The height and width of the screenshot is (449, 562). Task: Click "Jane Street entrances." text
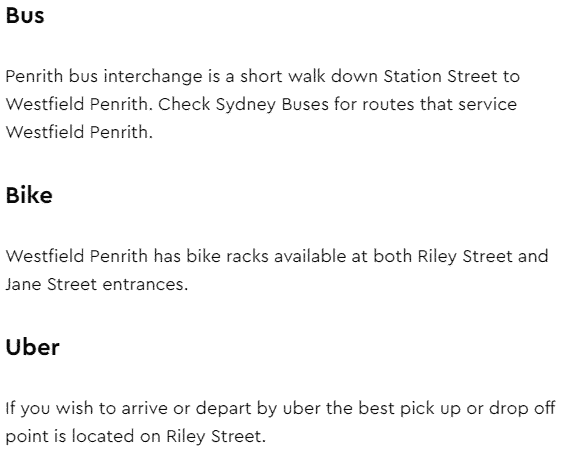tap(97, 285)
